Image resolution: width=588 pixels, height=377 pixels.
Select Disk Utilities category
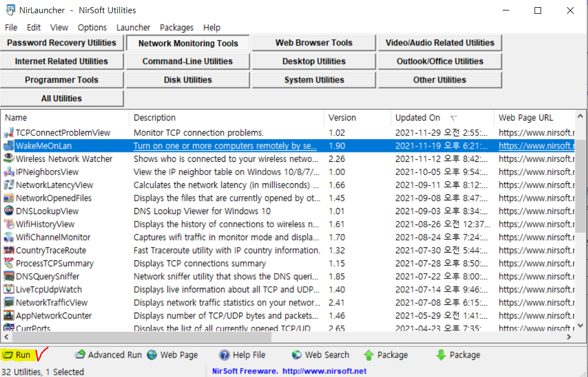(188, 80)
